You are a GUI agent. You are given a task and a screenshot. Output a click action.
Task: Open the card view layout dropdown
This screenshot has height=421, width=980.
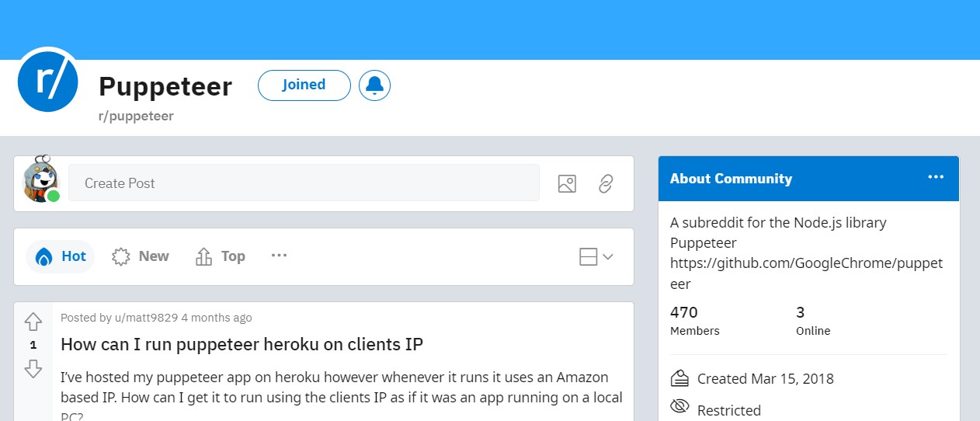(x=596, y=257)
